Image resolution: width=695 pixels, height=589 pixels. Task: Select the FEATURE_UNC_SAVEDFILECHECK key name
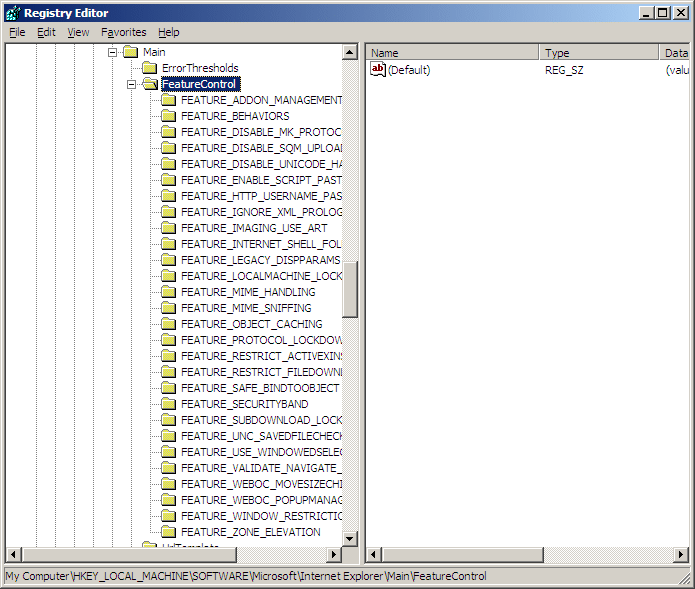tap(261, 436)
